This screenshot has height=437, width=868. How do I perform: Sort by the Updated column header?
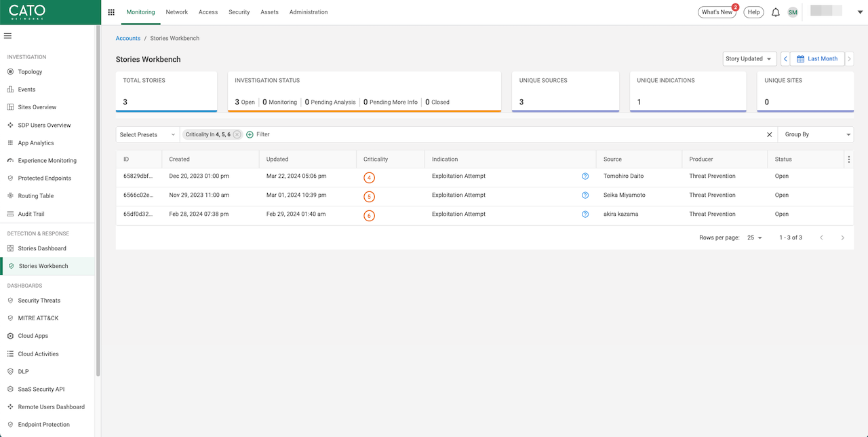(x=277, y=159)
